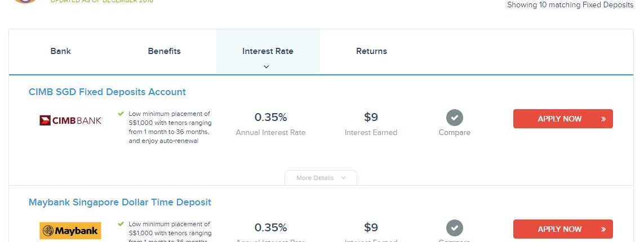Select the Returns column tab
Screen dimensions: 644x242
[x=371, y=51]
